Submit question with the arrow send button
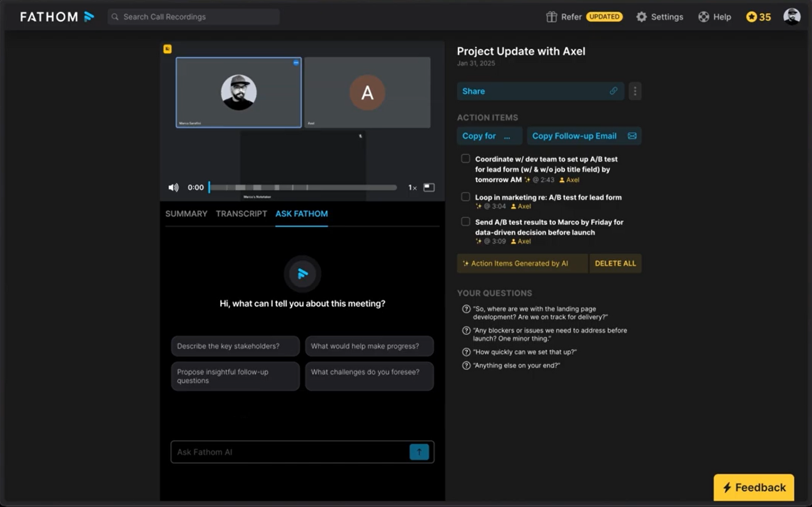 click(x=419, y=452)
